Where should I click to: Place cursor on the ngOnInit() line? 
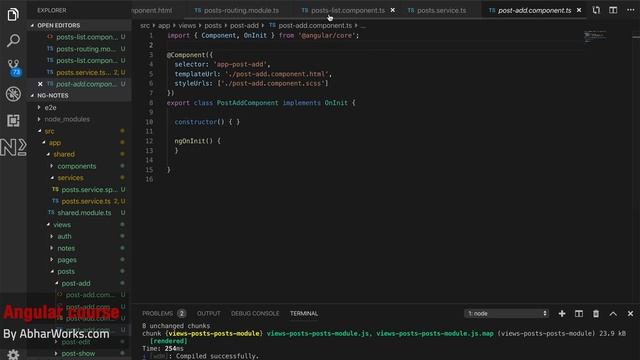(x=198, y=141)
